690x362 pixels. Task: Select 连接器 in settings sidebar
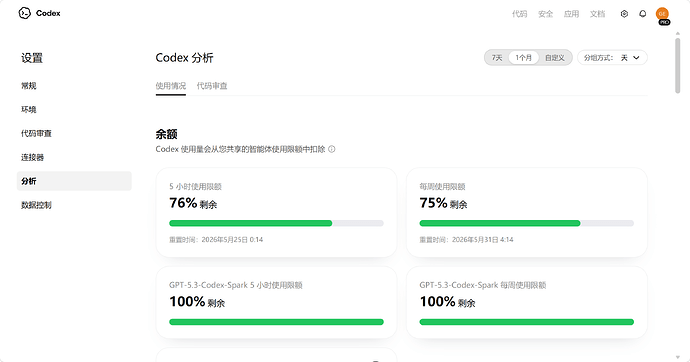tap(74, 157)
